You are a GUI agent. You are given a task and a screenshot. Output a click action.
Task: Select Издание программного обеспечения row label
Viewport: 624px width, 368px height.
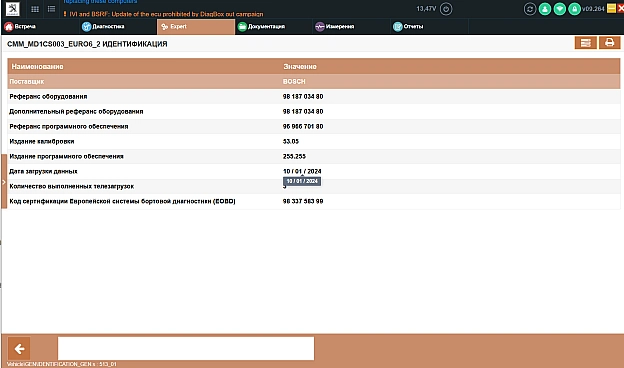[66, 157]
